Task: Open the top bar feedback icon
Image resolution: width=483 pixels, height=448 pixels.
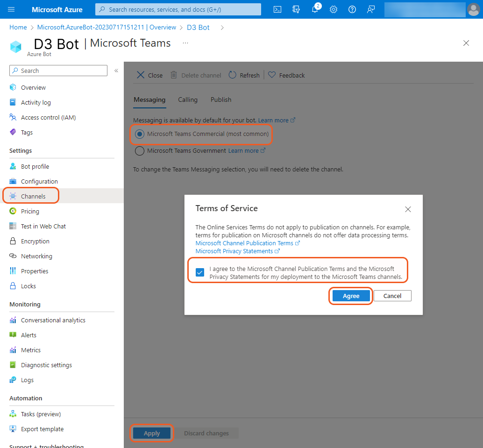Action: coord(371,9)
